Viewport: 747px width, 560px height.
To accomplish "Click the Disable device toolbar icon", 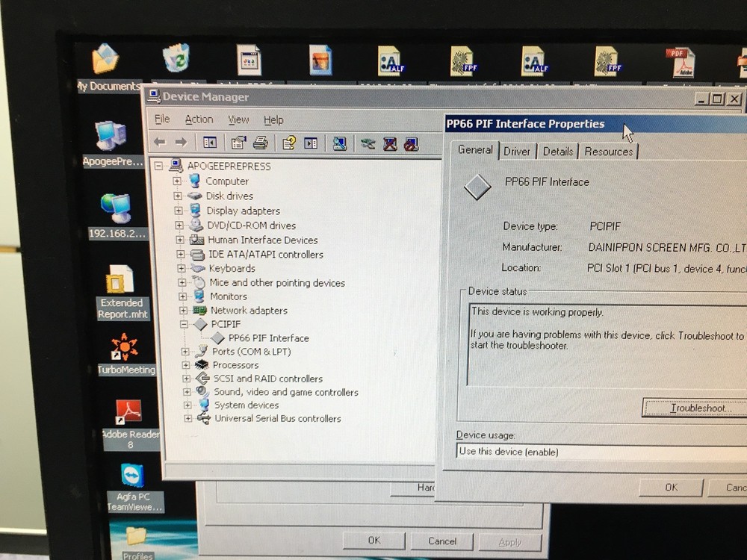I will point(411,144).
